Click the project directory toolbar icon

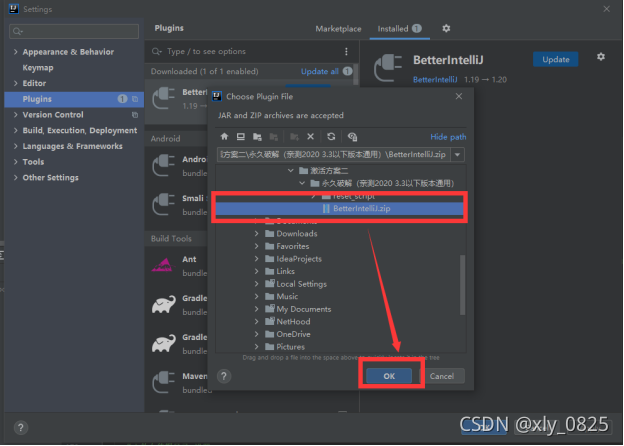[x=257, y=136]
